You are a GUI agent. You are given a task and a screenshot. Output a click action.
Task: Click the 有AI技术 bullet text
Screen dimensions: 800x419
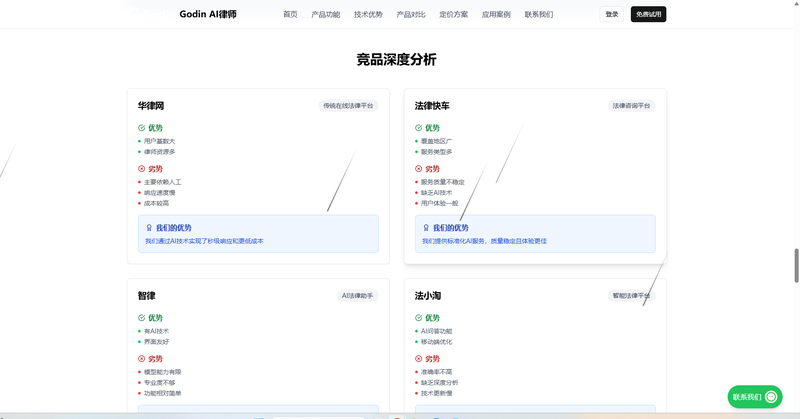[x=156, y=331]
